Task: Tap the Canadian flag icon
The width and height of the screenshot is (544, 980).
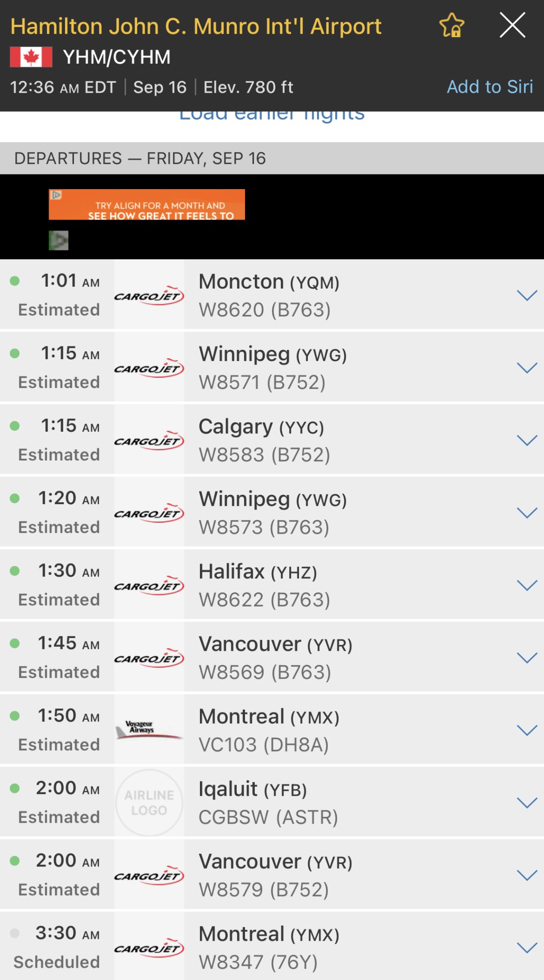Action: 31,57
